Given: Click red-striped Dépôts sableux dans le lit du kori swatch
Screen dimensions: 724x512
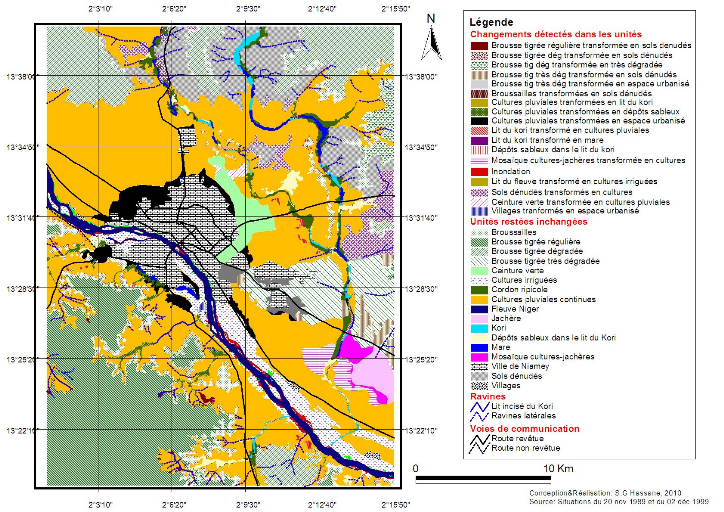Looking at the screenshot, I should (x=479, y=150).
